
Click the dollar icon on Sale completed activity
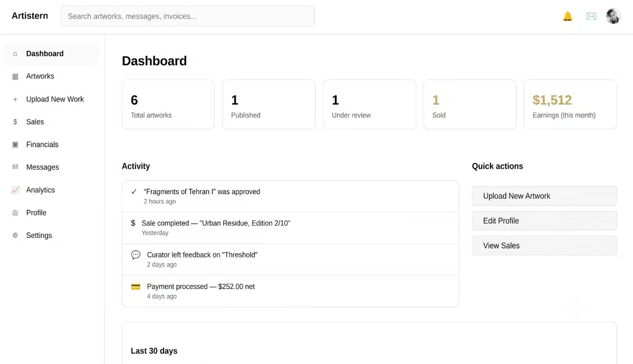(133, 223)
